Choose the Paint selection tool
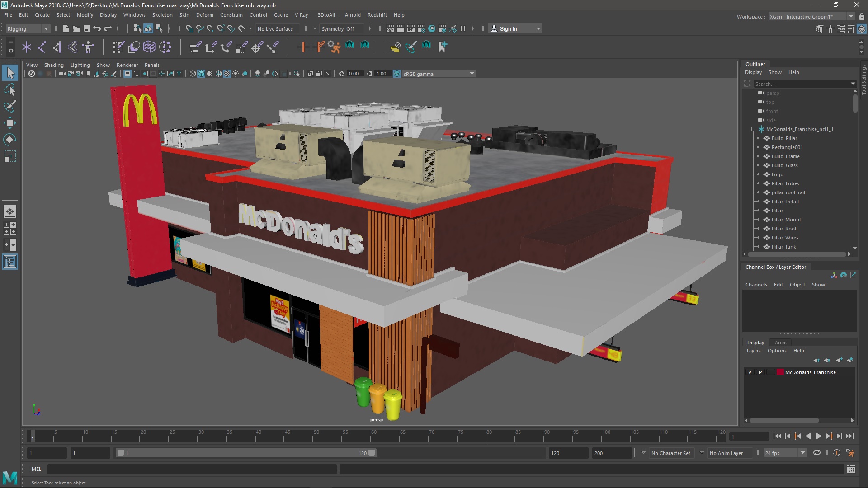 tap(10, 106)
